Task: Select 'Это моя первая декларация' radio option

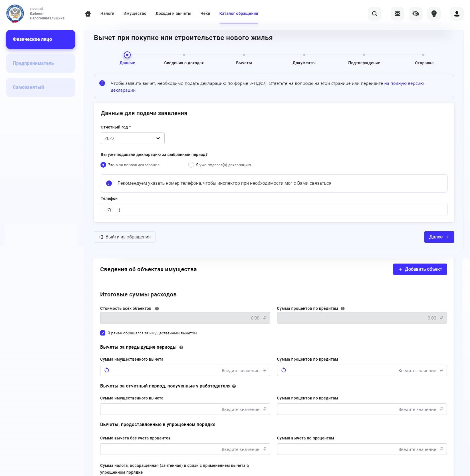Action: [x=103, y=165]
